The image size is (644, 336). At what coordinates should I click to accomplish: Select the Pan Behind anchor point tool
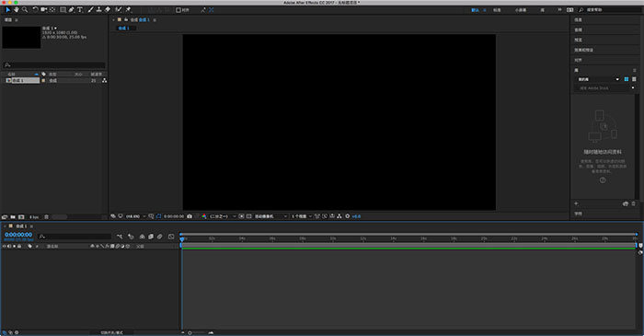(x=52, y=9)
